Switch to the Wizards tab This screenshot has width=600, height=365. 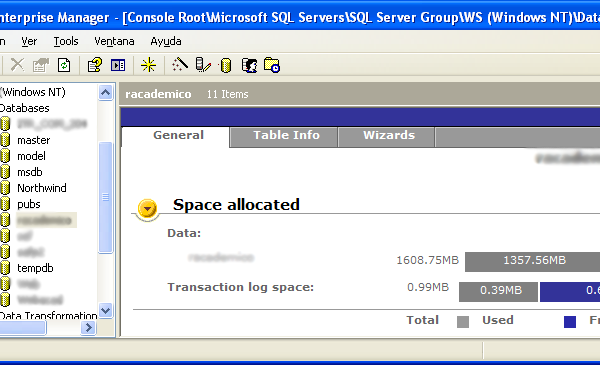click(x=386, y=137)
